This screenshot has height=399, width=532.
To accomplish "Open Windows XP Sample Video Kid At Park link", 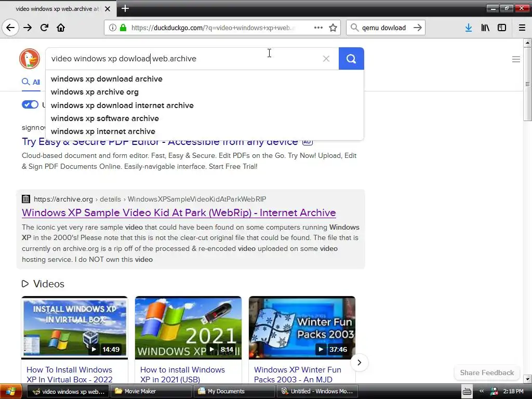I will tap(179, 212).
